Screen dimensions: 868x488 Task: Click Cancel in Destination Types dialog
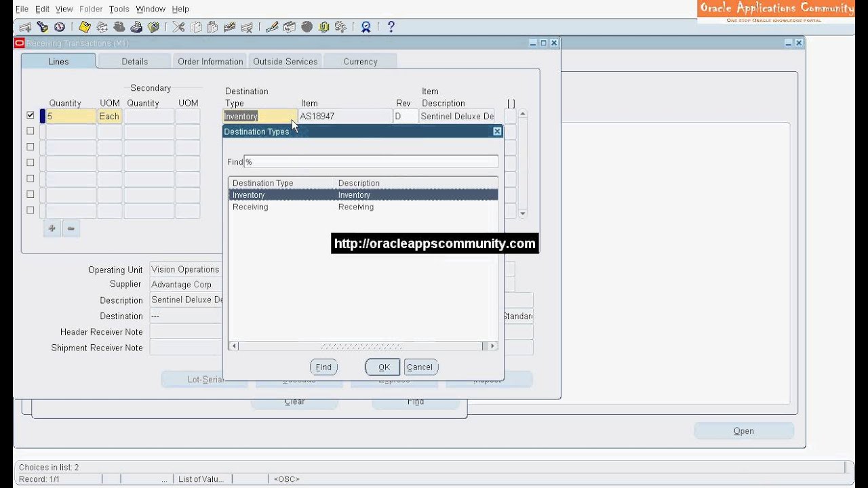tap(420, 367)
